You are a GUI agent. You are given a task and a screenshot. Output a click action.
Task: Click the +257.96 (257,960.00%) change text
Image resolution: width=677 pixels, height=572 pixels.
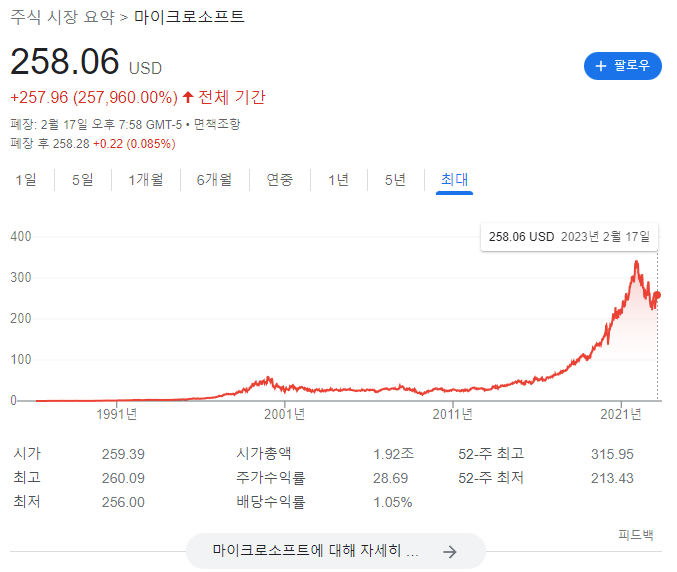[x=94, y=98]
